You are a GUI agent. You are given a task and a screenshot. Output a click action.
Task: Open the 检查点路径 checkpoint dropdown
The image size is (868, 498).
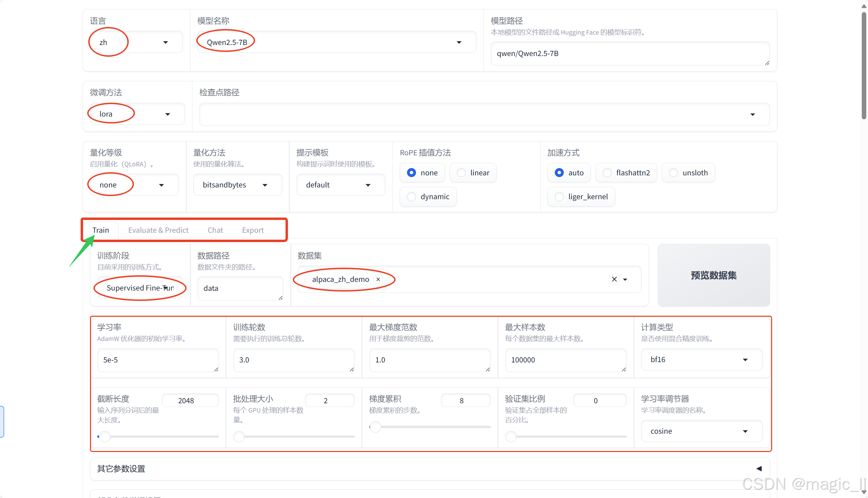(x=485, y=114)
